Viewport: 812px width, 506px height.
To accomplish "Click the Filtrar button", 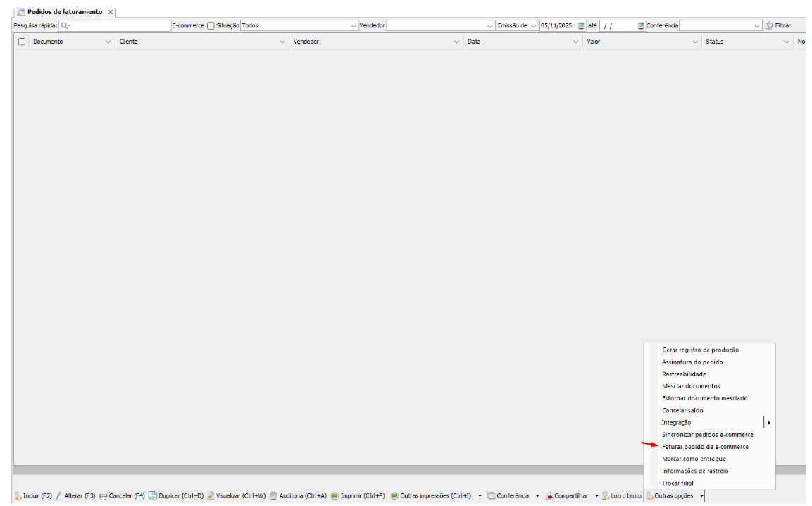I will [778, 25].
